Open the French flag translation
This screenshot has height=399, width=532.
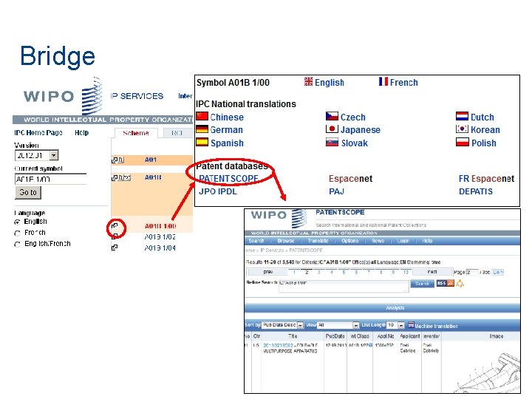pyautogui.click(x=383, y=81)
